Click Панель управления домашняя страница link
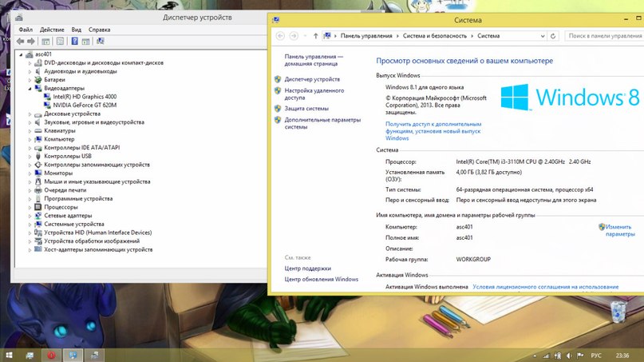The width and height of the screenshot is (644, 362). 314,60
